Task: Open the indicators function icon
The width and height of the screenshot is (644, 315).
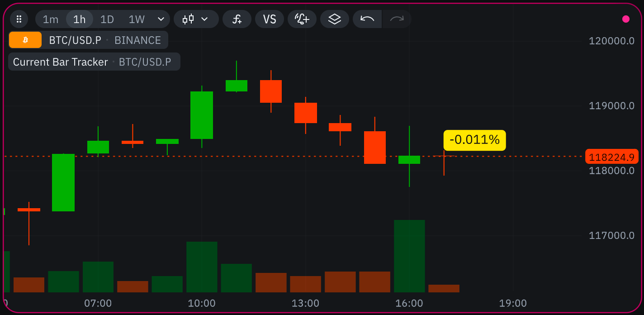Action: point(237,19)
